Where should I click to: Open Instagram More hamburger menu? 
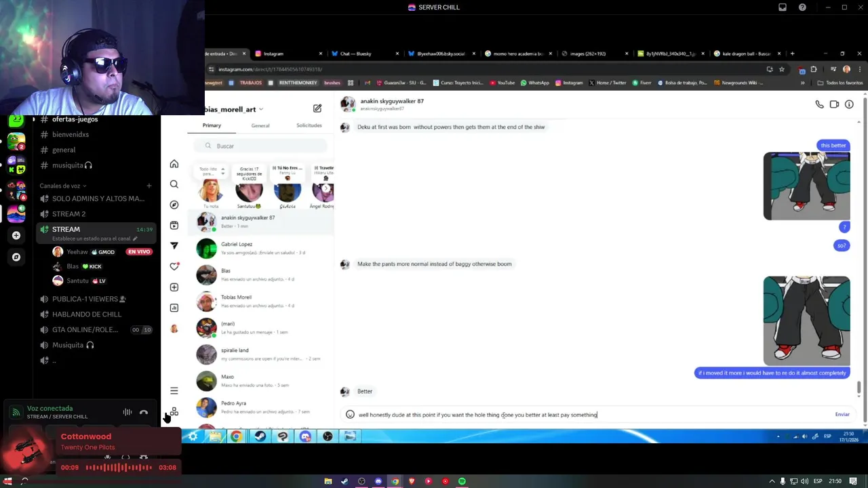click(174, 391)
